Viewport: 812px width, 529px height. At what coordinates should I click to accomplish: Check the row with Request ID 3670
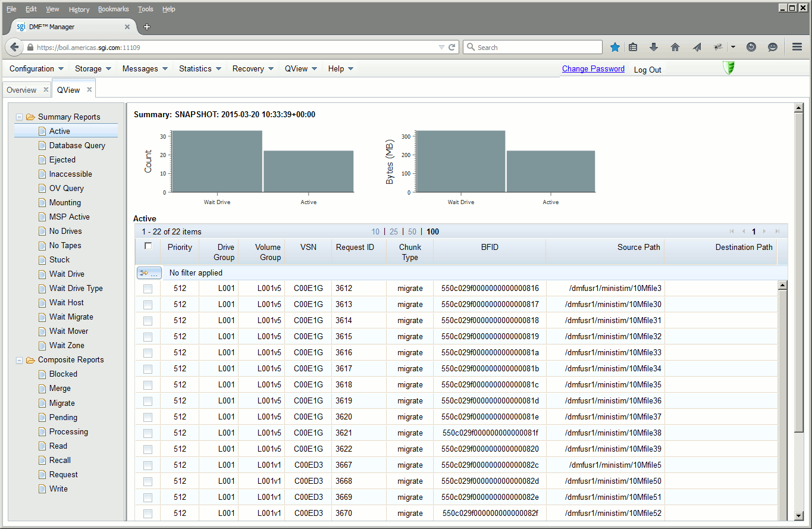click(x=148, y=514)
